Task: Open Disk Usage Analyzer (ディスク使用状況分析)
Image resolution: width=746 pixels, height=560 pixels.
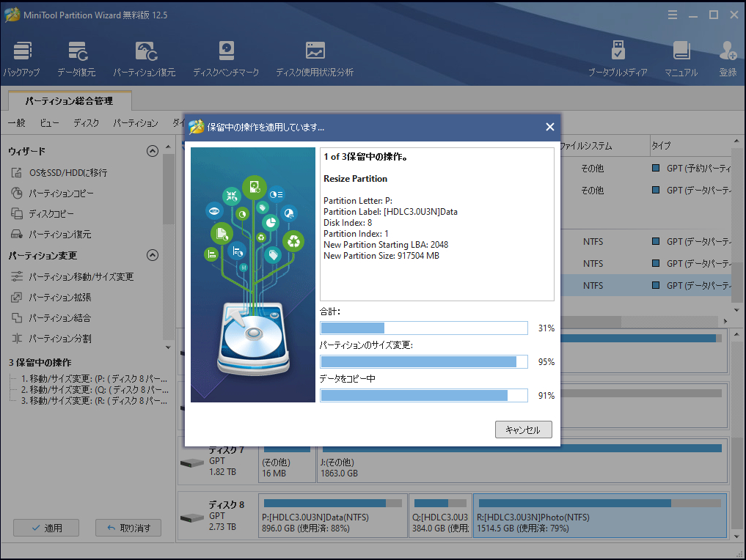Action: click(315, 59)
